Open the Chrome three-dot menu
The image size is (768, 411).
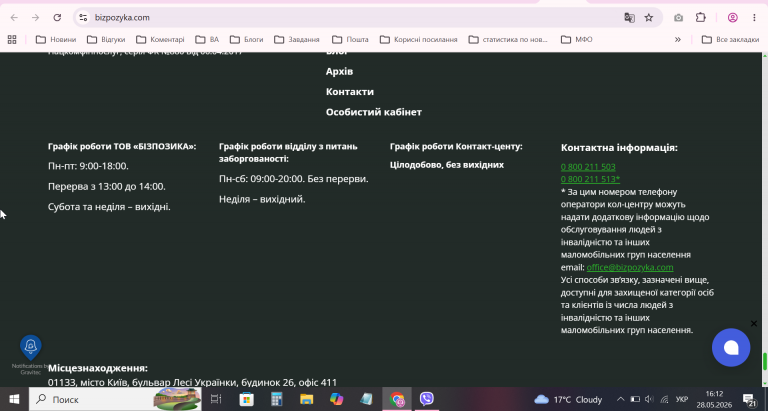tap(754, 18)
